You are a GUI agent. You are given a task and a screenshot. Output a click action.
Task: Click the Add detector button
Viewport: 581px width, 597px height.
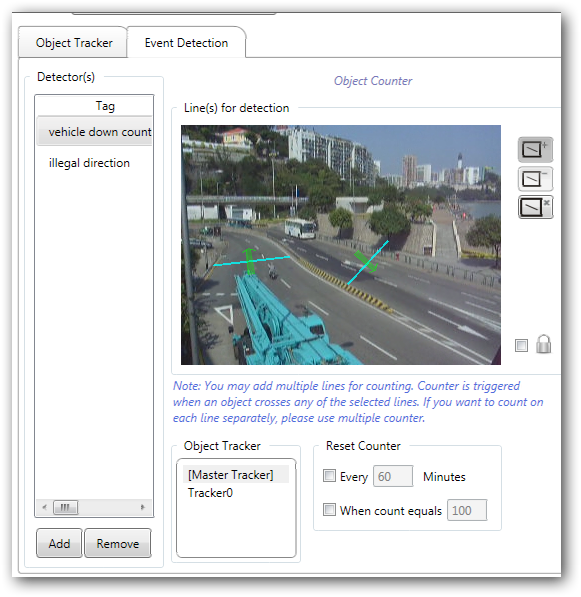(59, 543)
